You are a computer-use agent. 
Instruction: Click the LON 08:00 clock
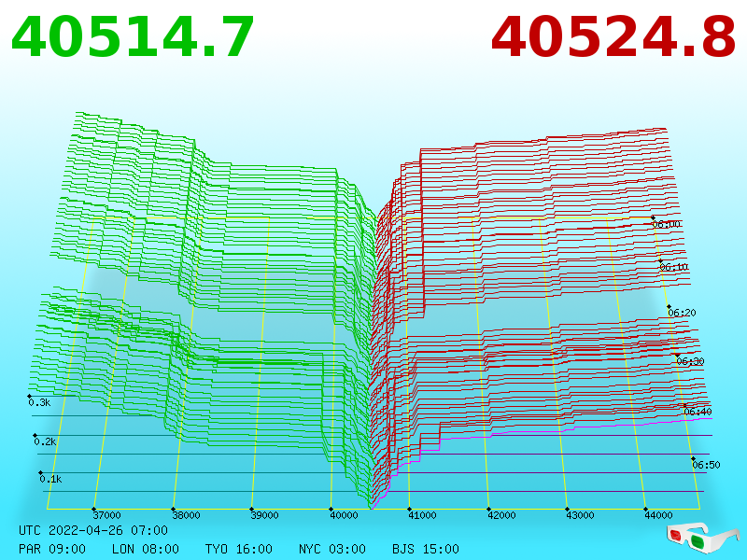point(146,549)
